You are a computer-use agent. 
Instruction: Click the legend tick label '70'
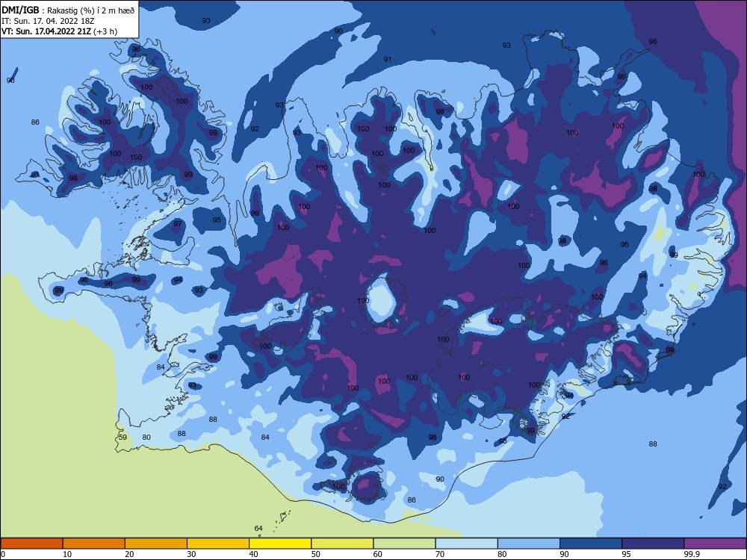pos(440,554)
